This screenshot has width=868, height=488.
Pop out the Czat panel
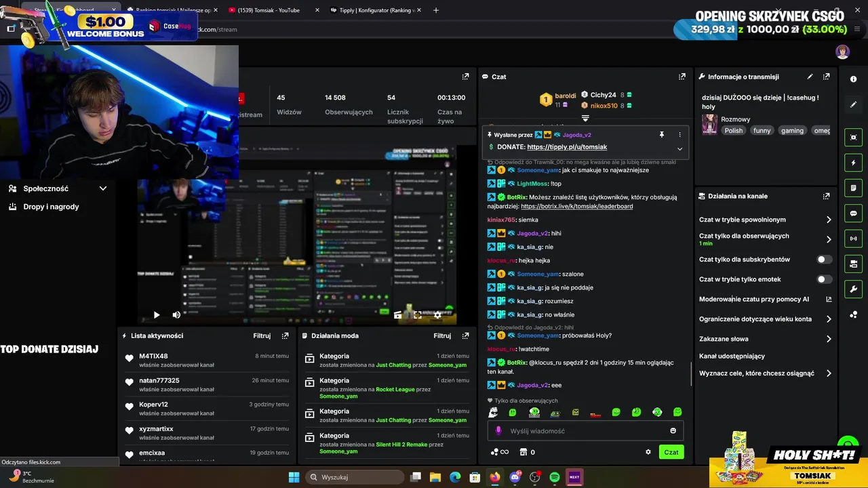[x=682, y=77]
